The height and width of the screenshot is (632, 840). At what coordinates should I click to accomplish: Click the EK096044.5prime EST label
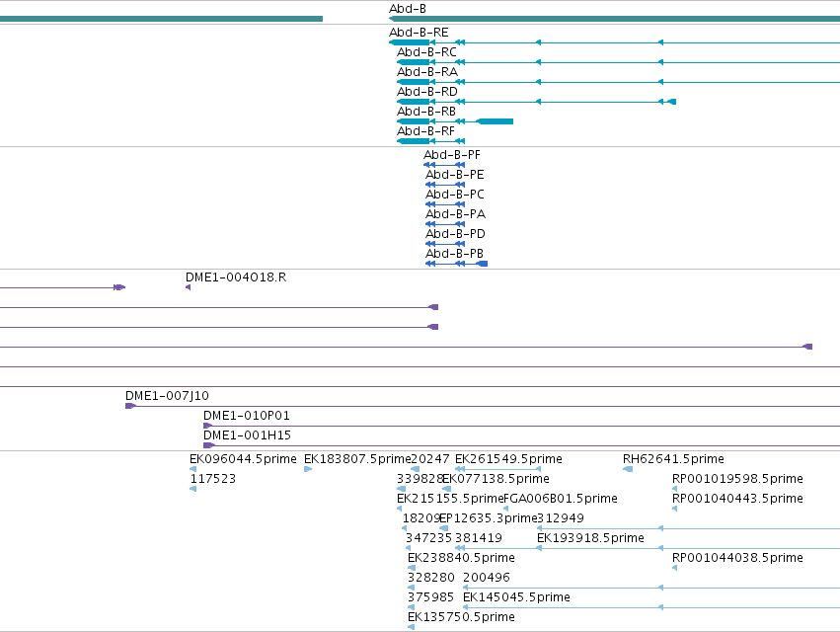243,459
